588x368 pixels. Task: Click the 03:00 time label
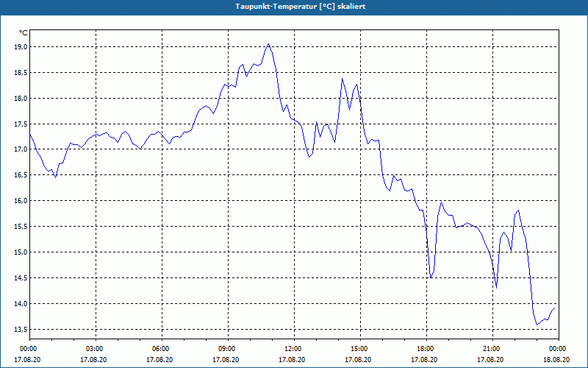(x=96, y=349)
